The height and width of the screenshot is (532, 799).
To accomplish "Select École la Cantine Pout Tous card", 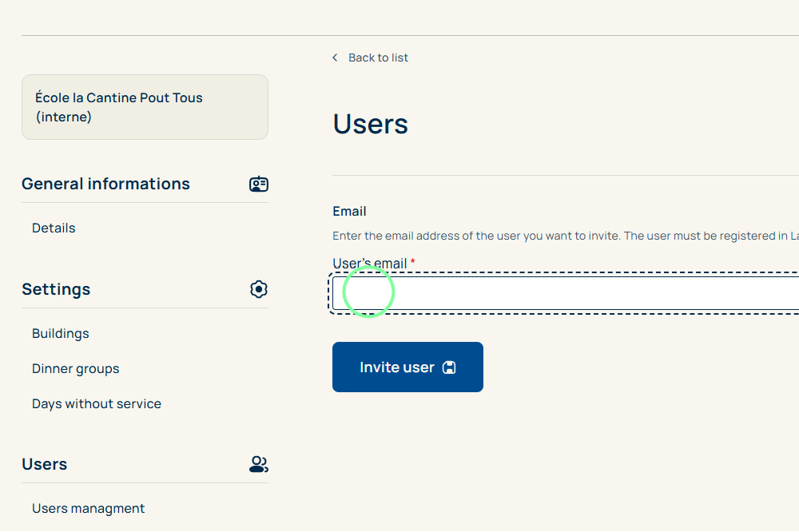I will pos(145,107).
